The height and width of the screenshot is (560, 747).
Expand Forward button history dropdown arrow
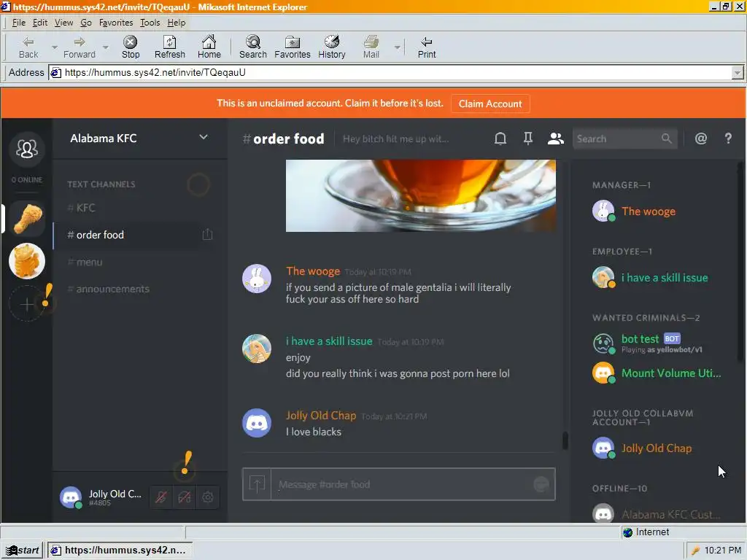106,47
